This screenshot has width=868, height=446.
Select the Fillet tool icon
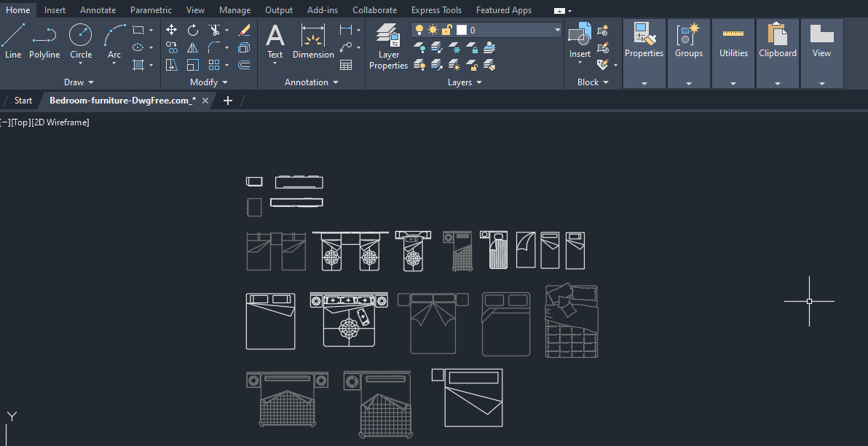click(214, 47)
